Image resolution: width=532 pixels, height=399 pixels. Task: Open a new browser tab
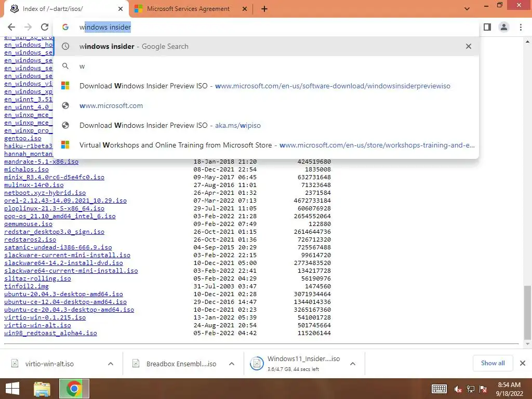(264, 9)
